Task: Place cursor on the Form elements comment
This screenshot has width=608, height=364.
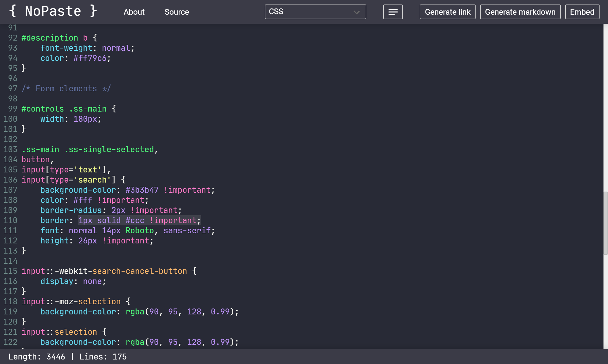Action: [66, 88]
